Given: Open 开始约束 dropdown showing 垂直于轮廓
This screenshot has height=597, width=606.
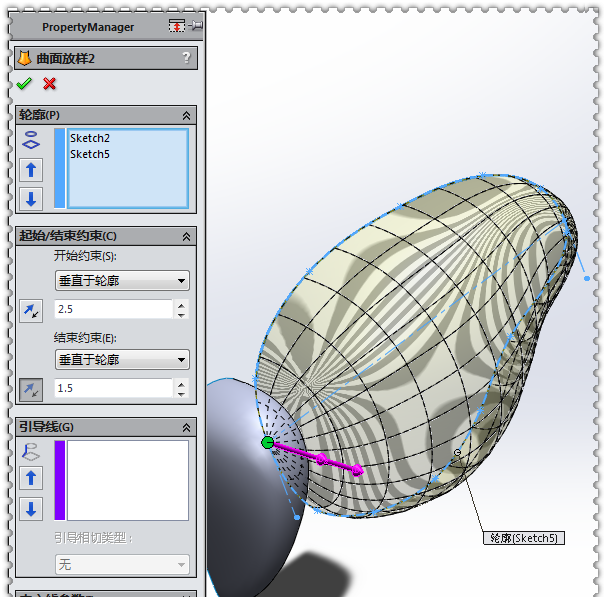Looking at the screenshot, I should tap(122, 281).
